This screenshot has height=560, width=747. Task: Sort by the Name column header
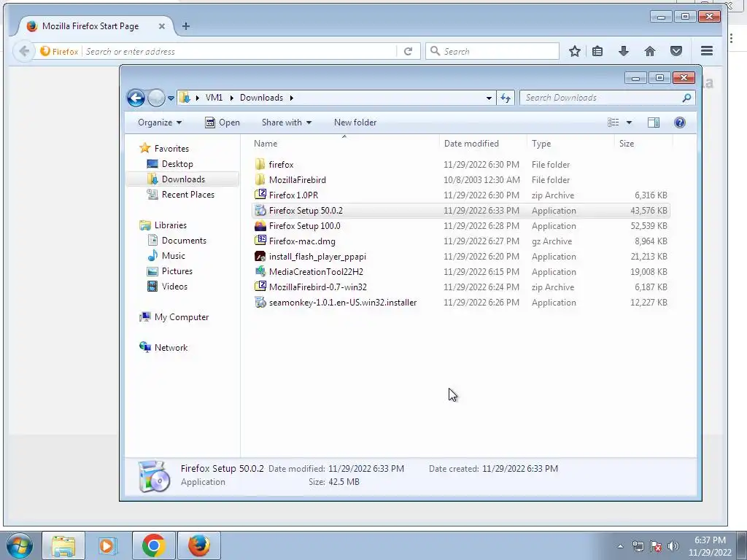pyautogui.click(x=266, y=144)
